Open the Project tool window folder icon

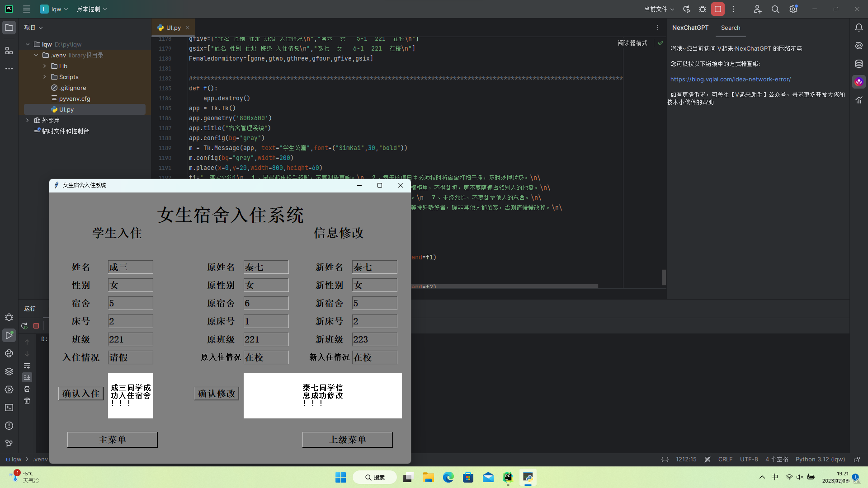[9, 28]
